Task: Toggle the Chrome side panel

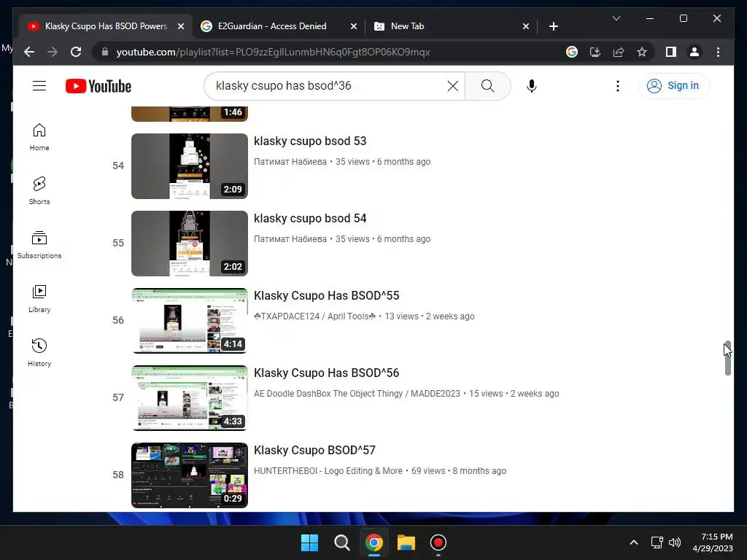Action: click(x=671, y=52)
